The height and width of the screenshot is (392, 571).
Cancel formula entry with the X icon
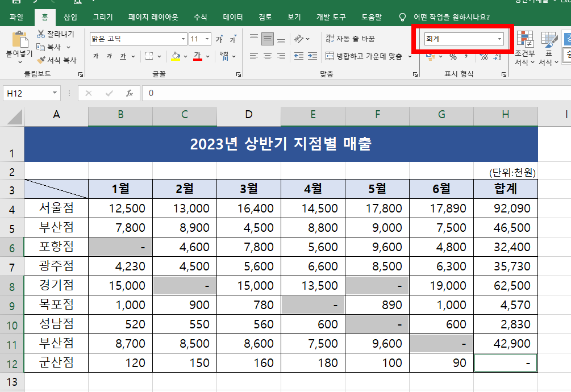coord(88,93)
